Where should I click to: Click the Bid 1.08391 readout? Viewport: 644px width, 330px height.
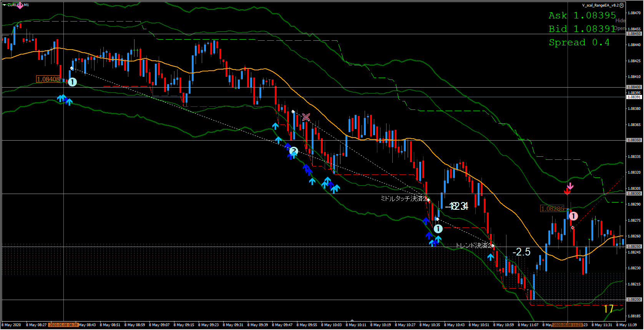[582, 29]
